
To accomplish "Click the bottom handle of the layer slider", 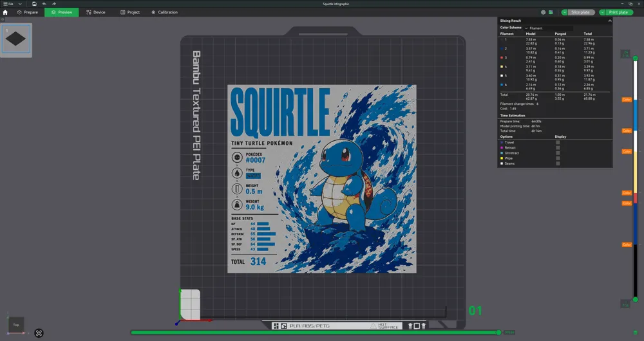I will tap(636, 300).
